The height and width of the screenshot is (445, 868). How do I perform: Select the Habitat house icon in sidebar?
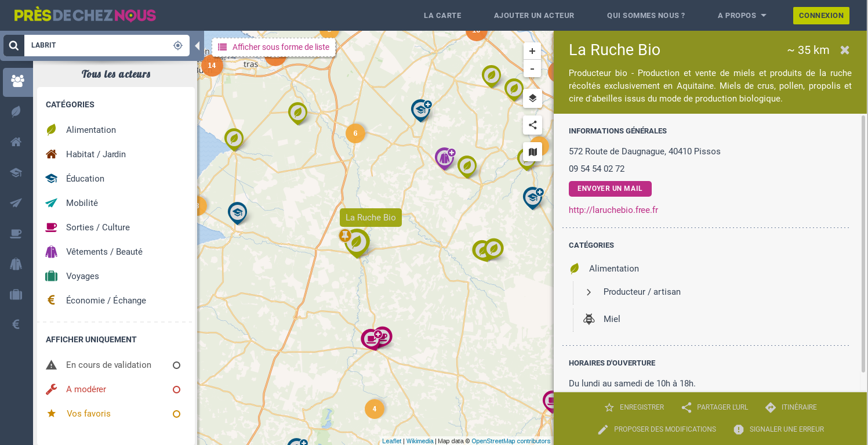pos(16,142)
